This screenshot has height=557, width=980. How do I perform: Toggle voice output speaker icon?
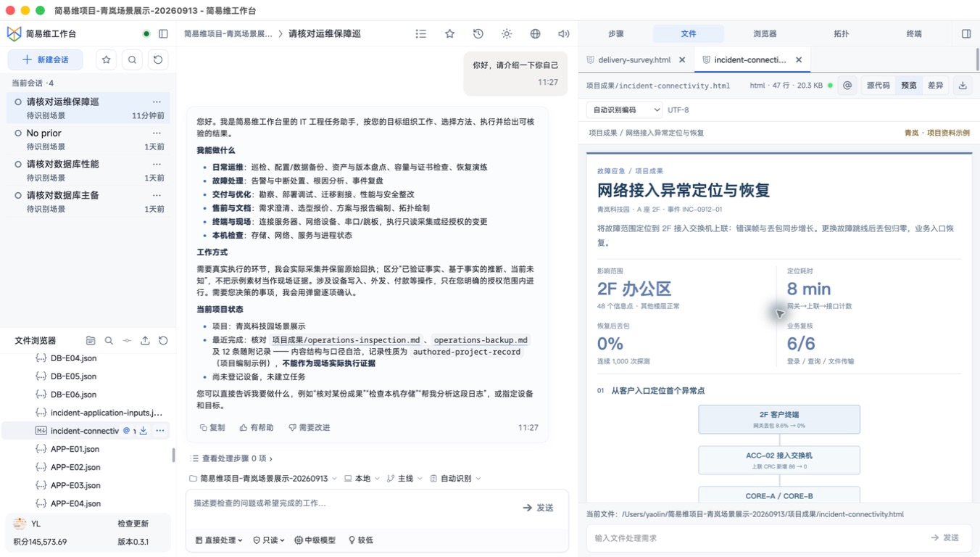[x=563, y=33]
